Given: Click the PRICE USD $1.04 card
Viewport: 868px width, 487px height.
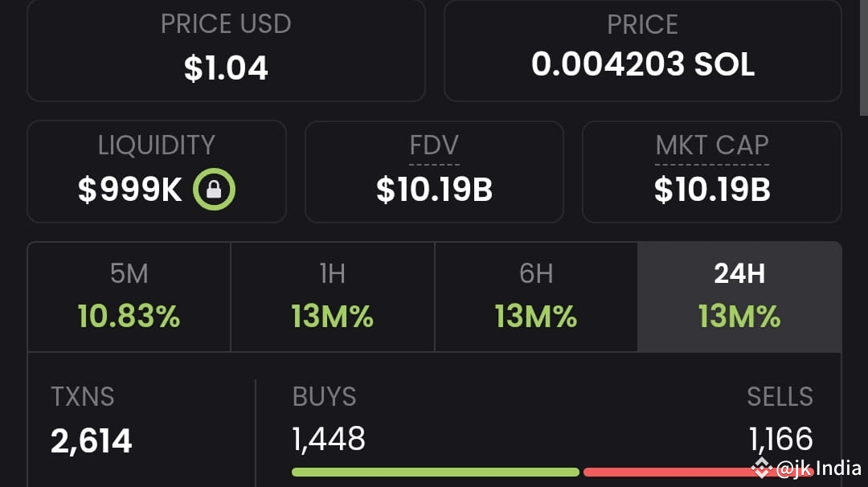Looking at the screenshot, I should click(226, 50).
